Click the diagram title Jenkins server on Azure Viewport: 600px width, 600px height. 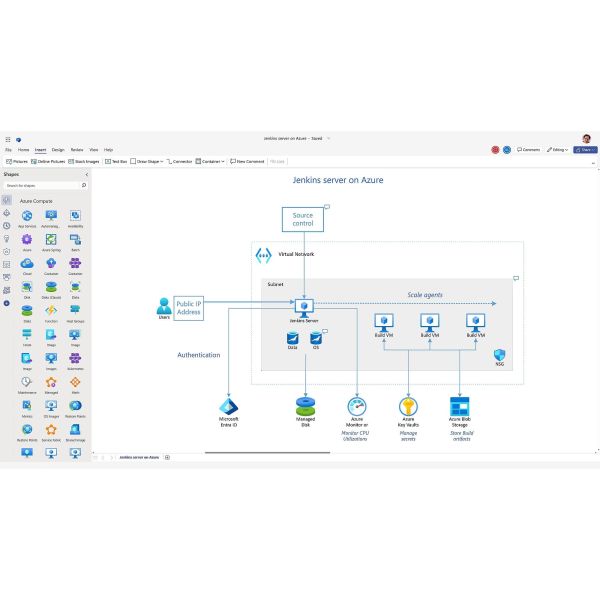pyautogui.click(x=338, y=180)
